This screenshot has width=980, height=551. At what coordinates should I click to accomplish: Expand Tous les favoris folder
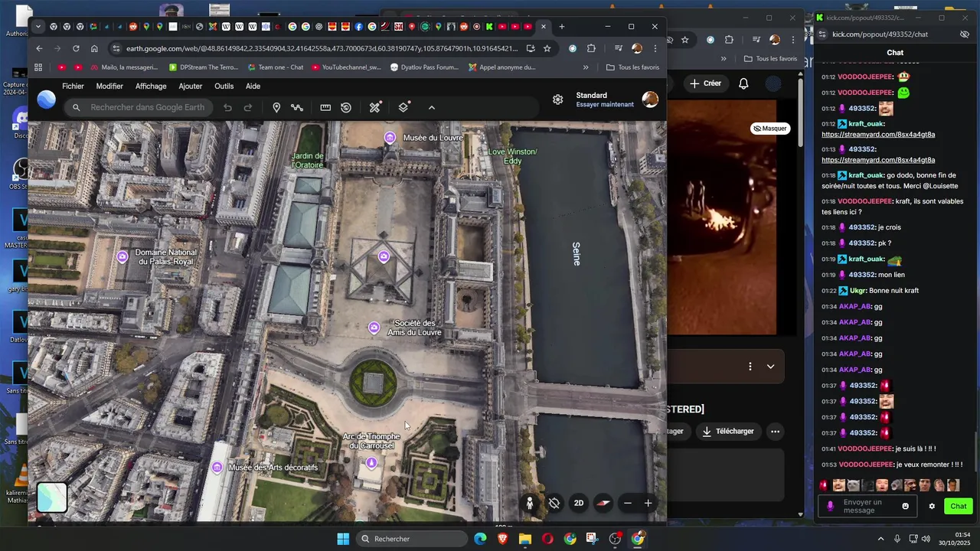[x=632, y=67]
